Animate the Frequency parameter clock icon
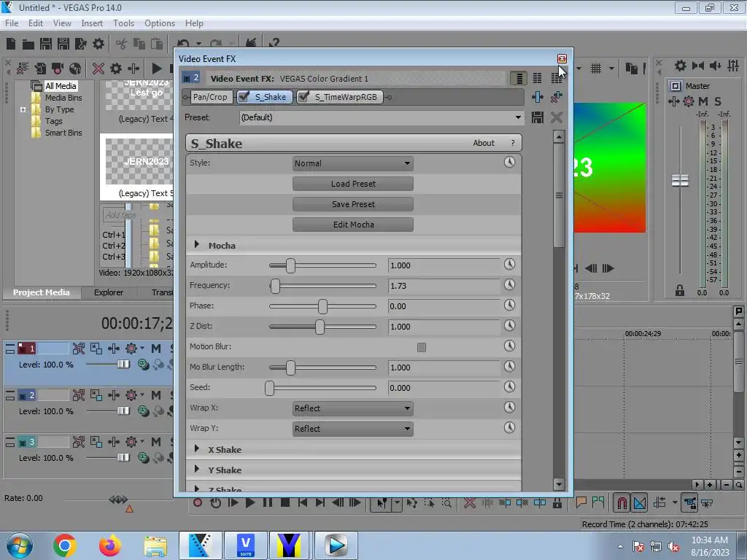Screen dimensions: 747x560 point(509,285)
